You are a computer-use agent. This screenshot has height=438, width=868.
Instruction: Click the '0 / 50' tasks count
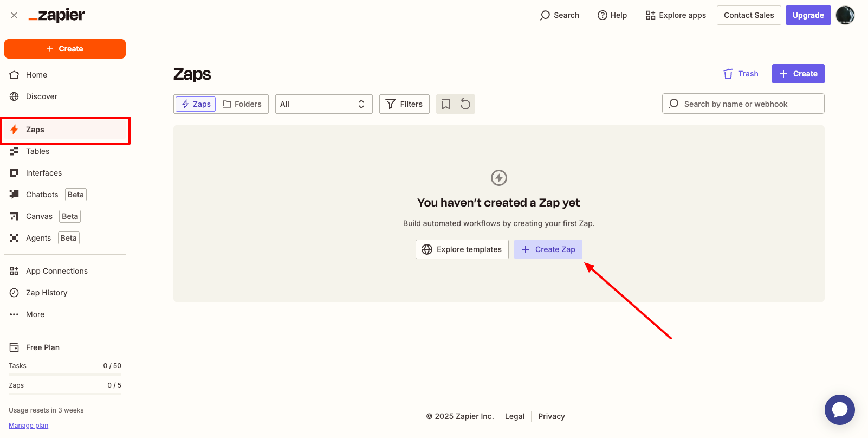(x=112, y=366)
